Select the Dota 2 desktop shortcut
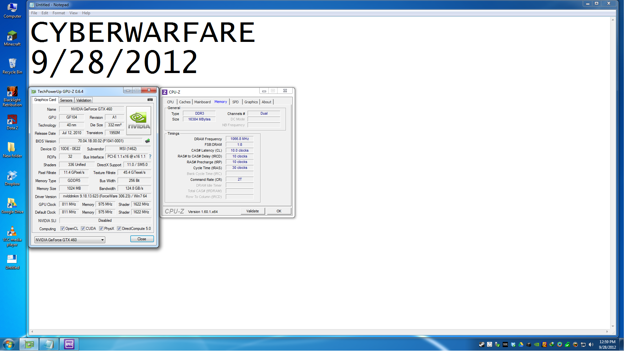 click(x=12, y=122)
